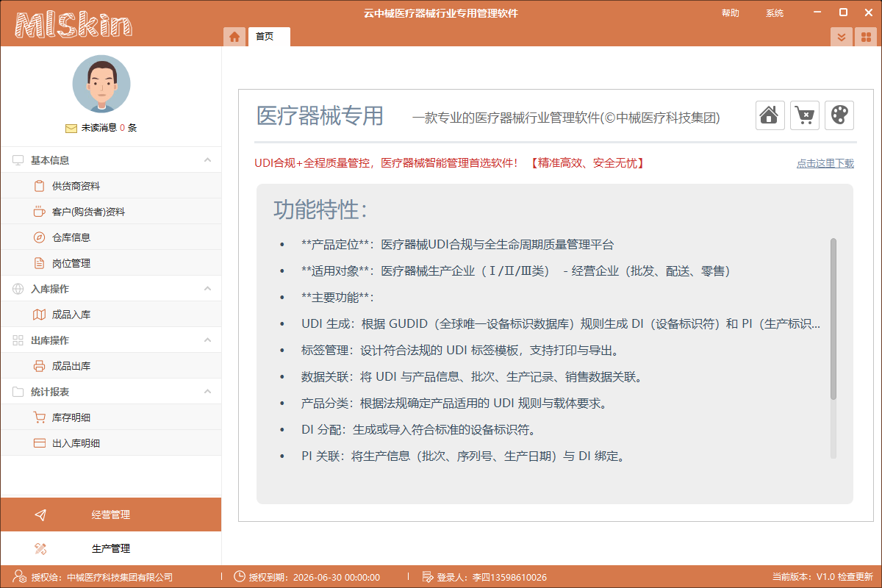
Task: Click the double-chevron down icon in tab bar
Action: pyautogui.click(x=842, y=37)
